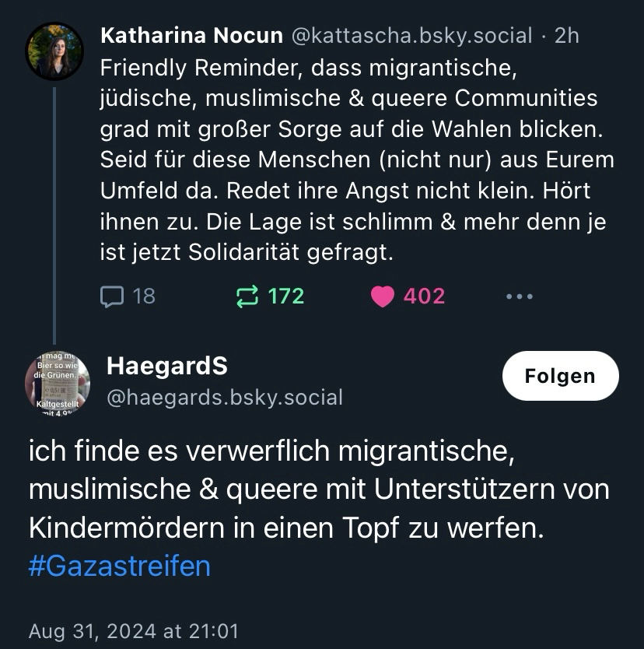Click HaegardS's reply text starting "ich finde"
The height and width of the screenshot is (649, 644).
(x=319, y=490)
